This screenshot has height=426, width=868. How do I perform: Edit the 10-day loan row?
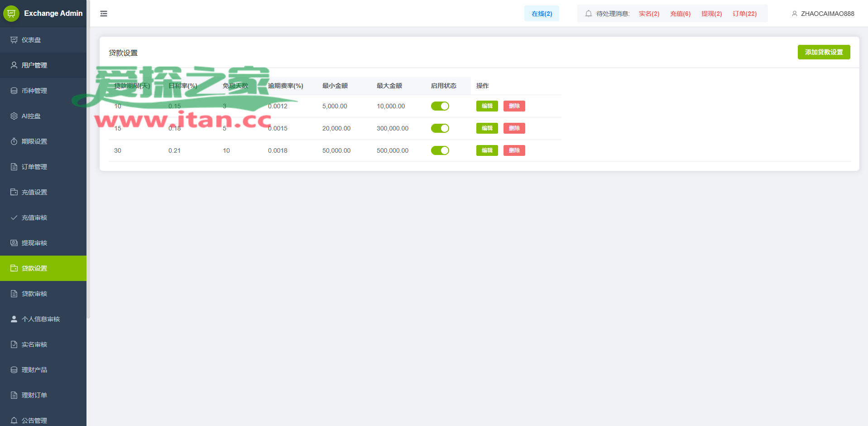click(x=487, y=106)
